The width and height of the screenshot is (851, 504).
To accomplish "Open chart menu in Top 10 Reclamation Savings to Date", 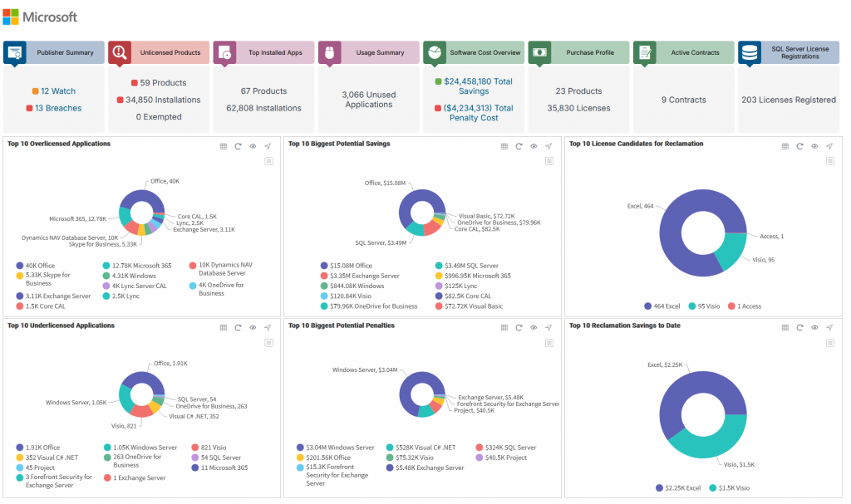I will [x=830, y=342].
